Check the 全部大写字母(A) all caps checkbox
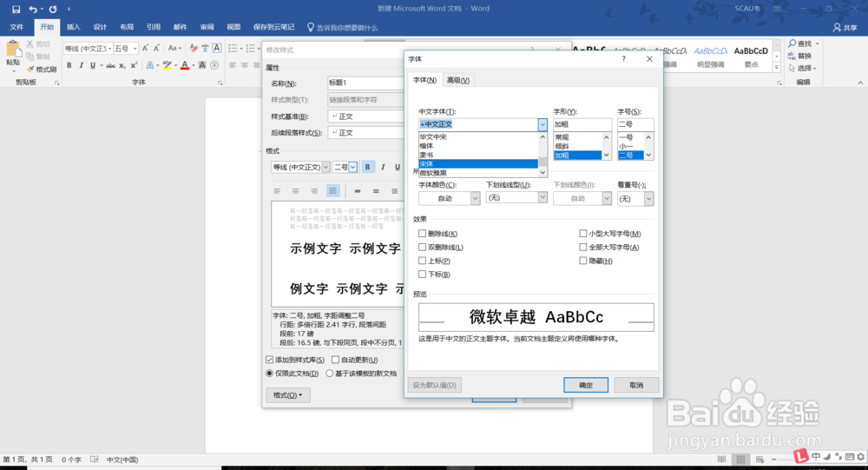Image resolution: width=868 pixels, height=470 pixels. point(583,248)
